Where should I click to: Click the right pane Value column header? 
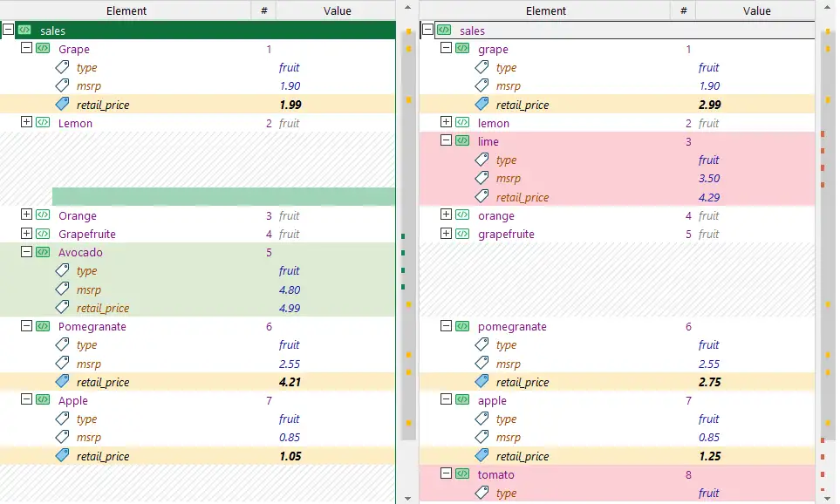(756, 10)
